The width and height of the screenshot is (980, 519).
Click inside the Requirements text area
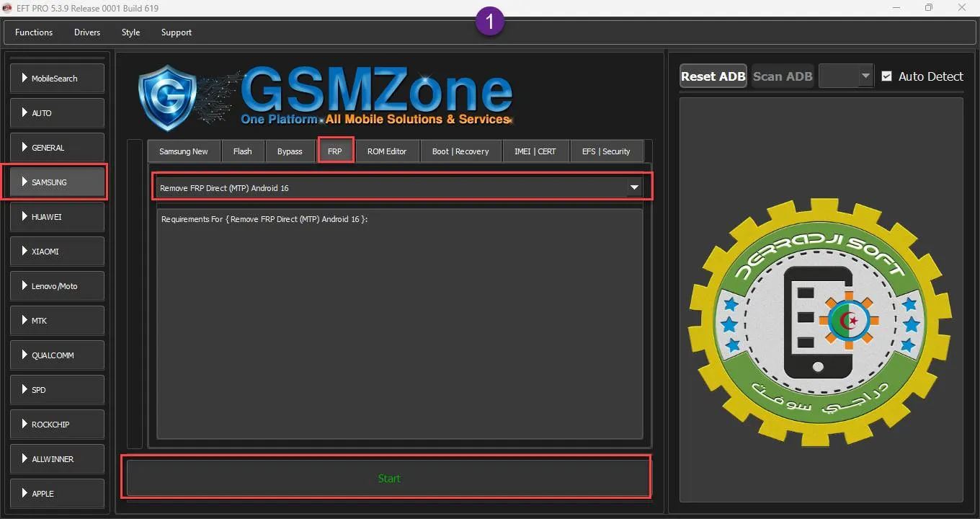click(400, 324)
